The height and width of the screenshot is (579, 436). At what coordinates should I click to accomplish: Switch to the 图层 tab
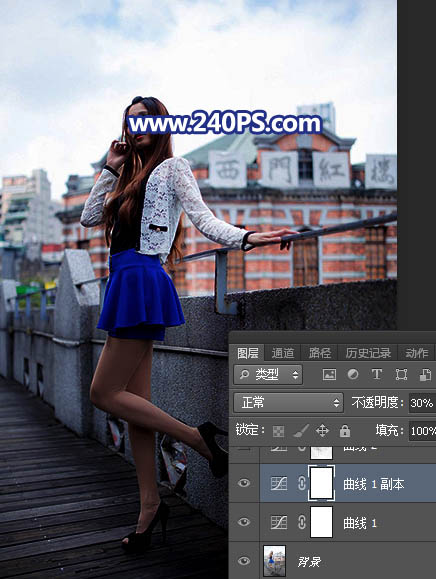[247, 353]
